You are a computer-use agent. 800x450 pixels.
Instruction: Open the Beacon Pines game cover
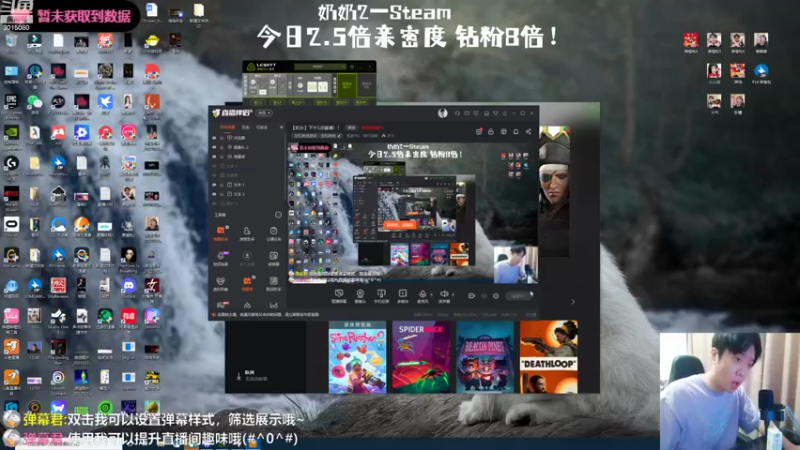pyautogui.click(x=485, y=357)
